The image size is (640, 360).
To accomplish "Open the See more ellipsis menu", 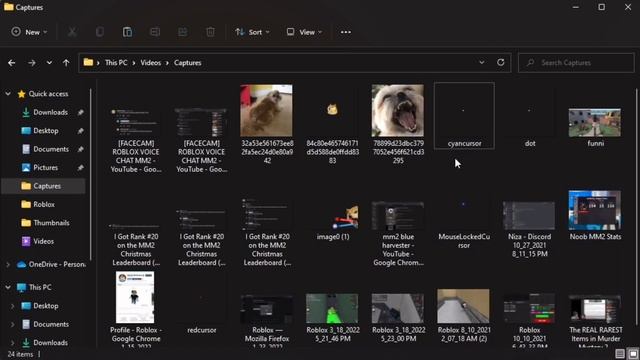I will tap(346, 32).
